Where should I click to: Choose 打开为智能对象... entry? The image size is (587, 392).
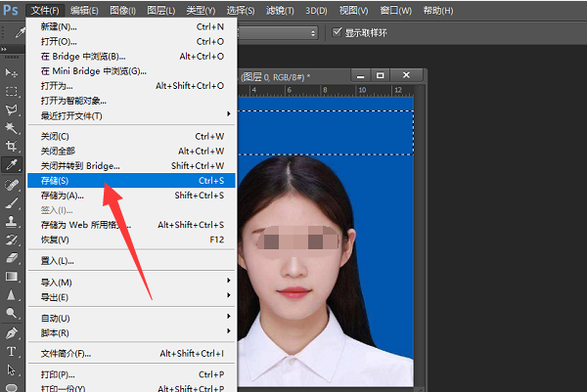pyautogui.click(x=131, y=101)
